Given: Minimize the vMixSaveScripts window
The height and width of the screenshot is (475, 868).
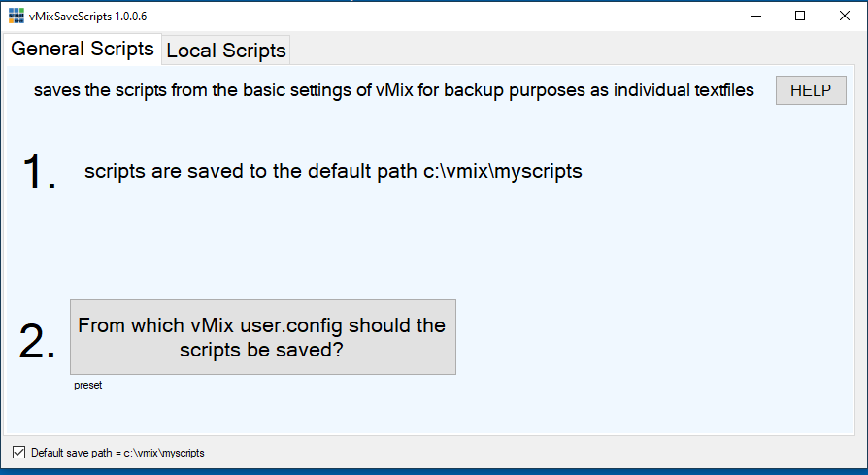Looking at the screenshot, I should click(x=755, y=17).
